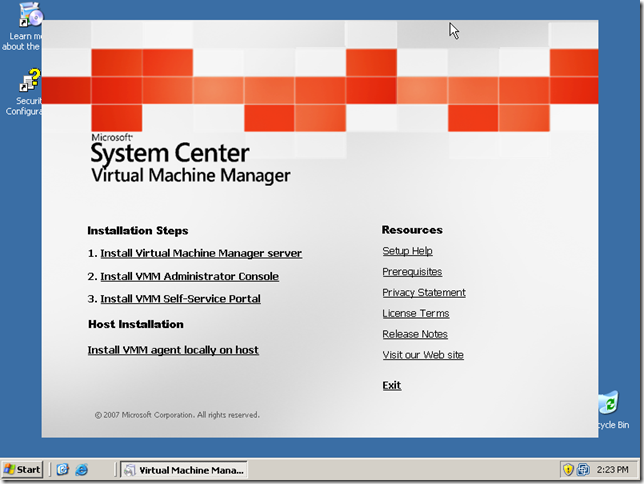
Task: Select the Virtual Machine Manager taskbar button
Action: pyautogui.click(x=184, y=470)
